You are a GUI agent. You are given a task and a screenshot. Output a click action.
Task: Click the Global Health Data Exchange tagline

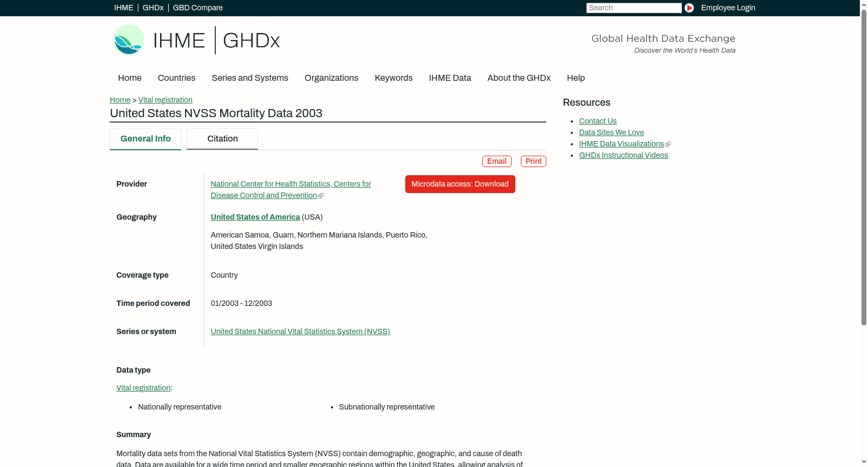[x=663, y=39]
